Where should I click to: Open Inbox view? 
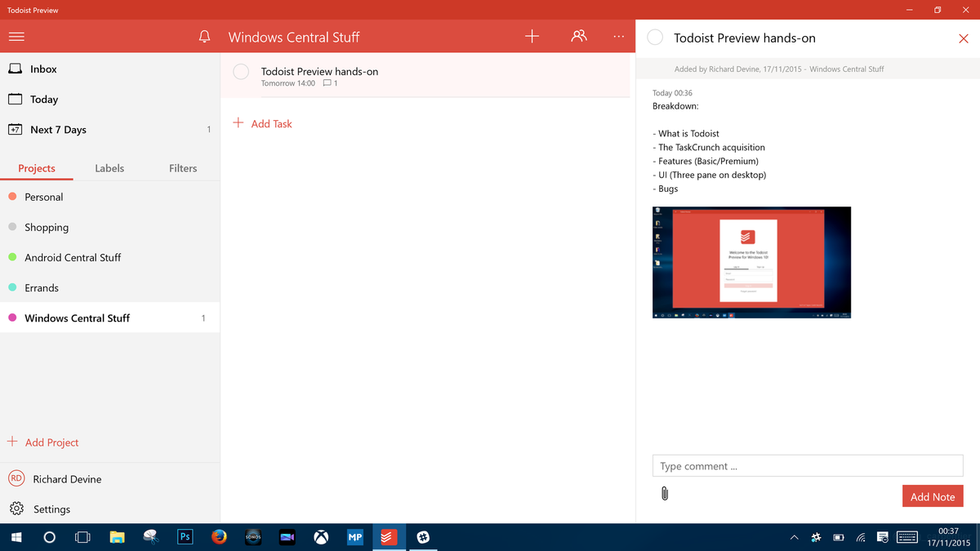pos(109,69)
